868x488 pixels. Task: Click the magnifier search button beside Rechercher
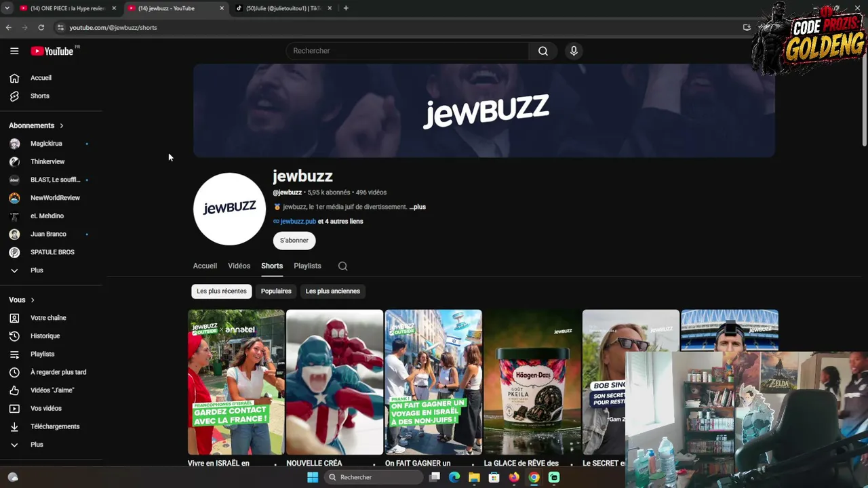tap(543, 51)
